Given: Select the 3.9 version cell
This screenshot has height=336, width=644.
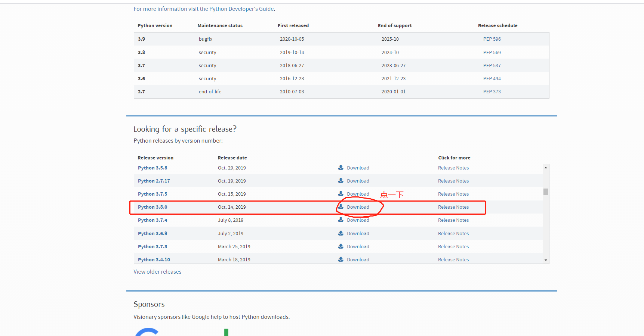Looking at the screenshot, I should point(141,39).
